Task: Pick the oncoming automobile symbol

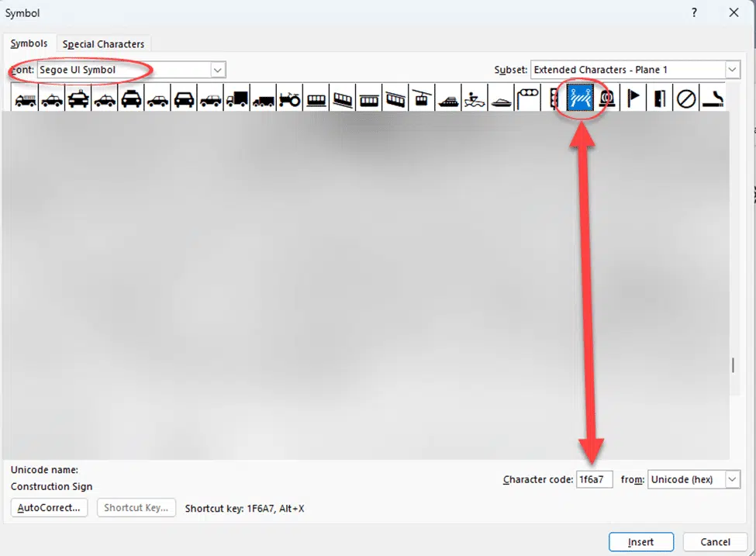Action: pos(184,98)
